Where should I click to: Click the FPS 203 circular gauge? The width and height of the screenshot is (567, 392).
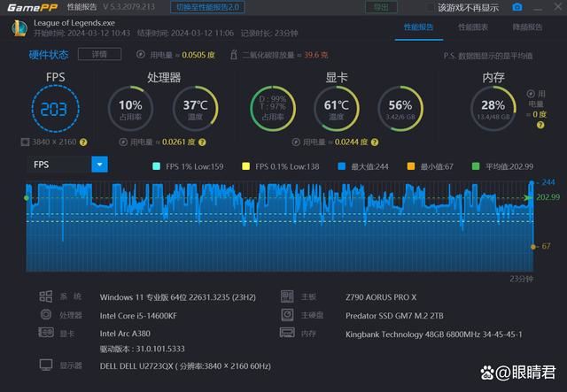click(55, 108)
